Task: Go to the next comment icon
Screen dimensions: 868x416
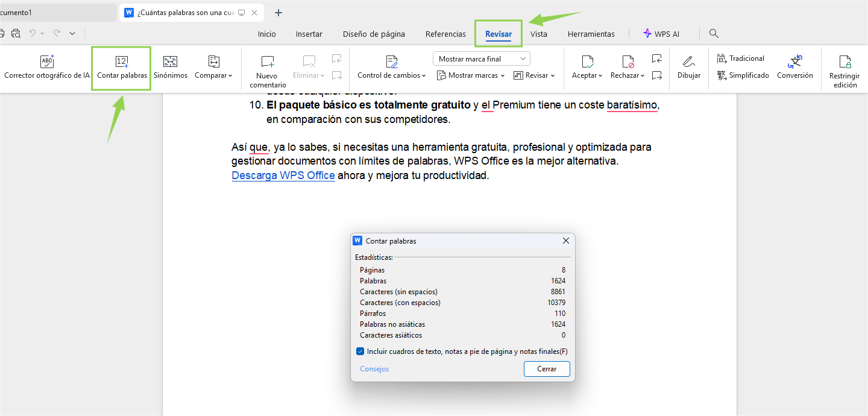Action: point(337,75)
